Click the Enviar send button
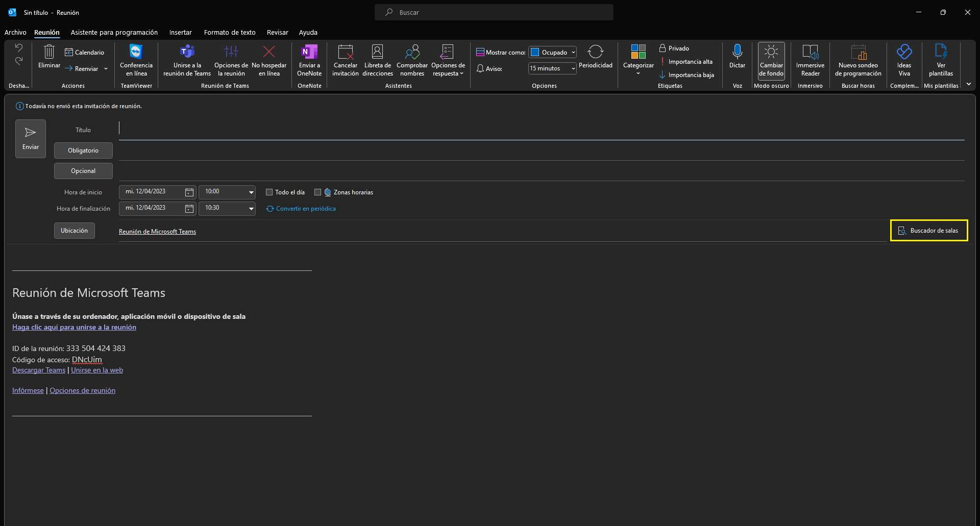This screenshot has height=526, width=980. click(x=31, y=139)
